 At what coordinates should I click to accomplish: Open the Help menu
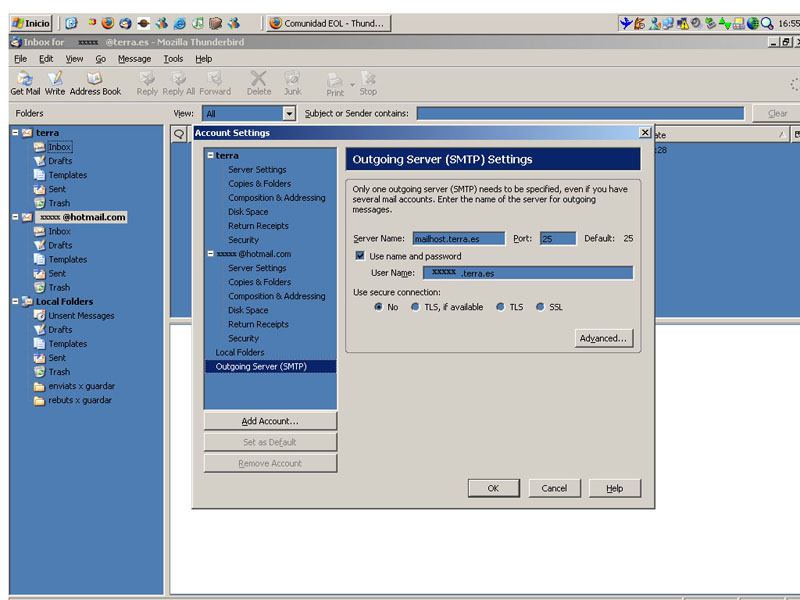tap(204, 59)
